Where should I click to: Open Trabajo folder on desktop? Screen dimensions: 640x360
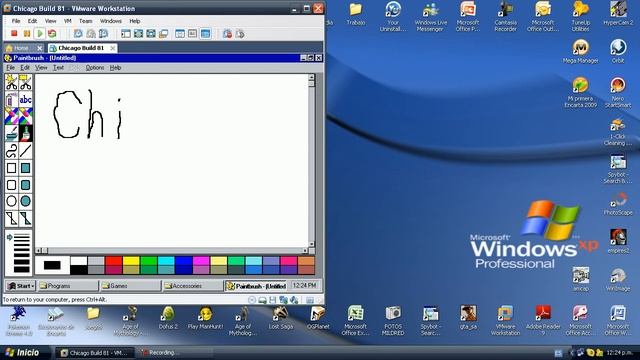point(356,14)
